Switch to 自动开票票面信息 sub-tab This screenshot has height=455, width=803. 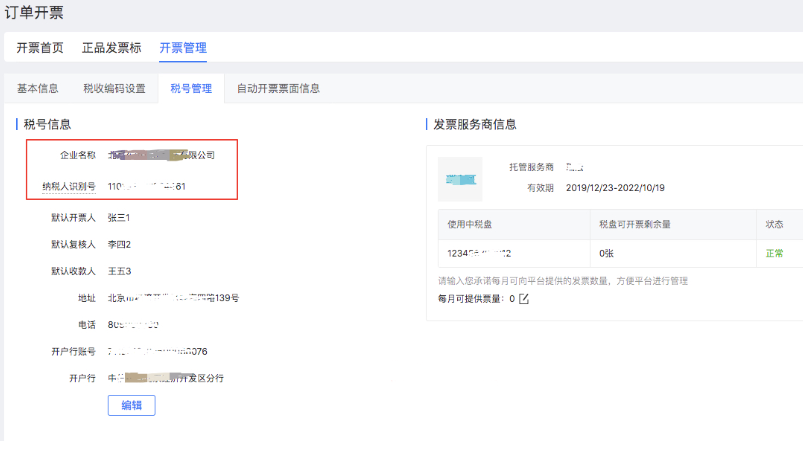click(278, 88)
